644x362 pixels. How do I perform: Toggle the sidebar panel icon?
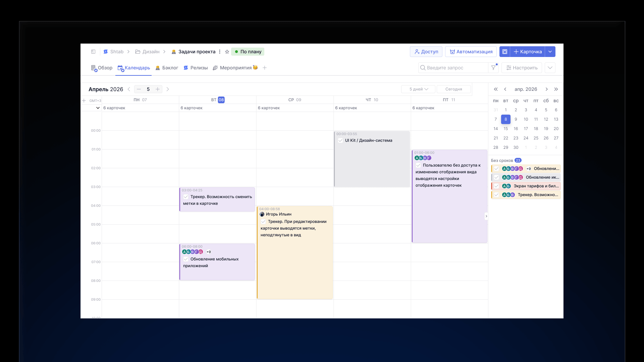[93, 52]
